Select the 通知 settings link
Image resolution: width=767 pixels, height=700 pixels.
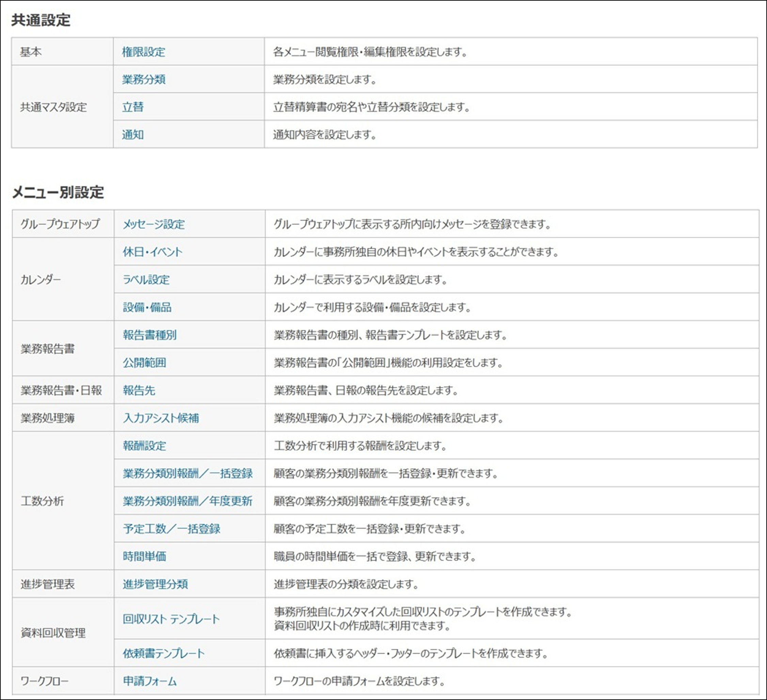pyautogui.click(x=133, y=135)
